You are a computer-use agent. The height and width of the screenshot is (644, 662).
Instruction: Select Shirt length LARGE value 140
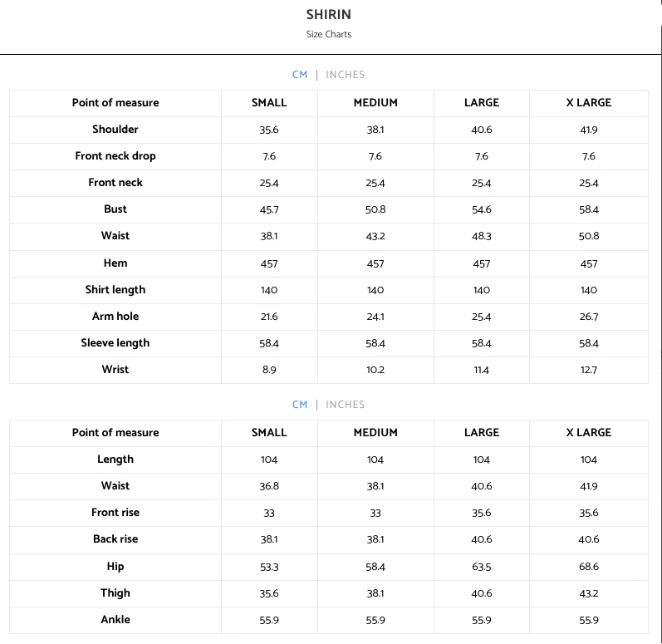(x=481, y=290)
